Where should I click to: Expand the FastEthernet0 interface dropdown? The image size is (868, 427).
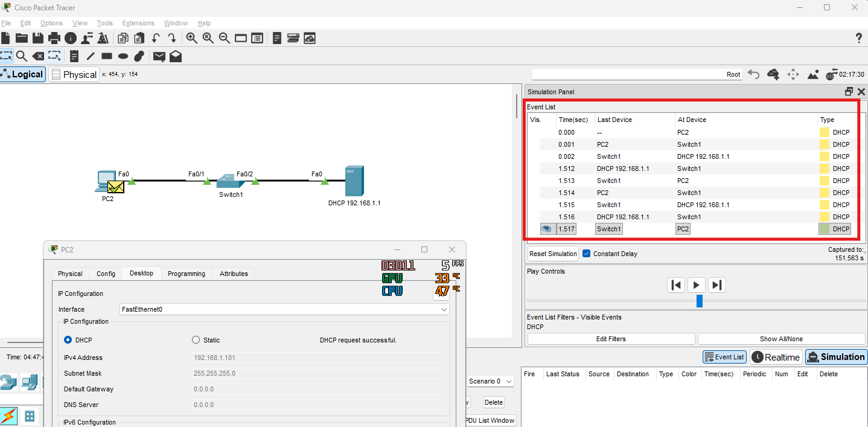coord(444,309)
